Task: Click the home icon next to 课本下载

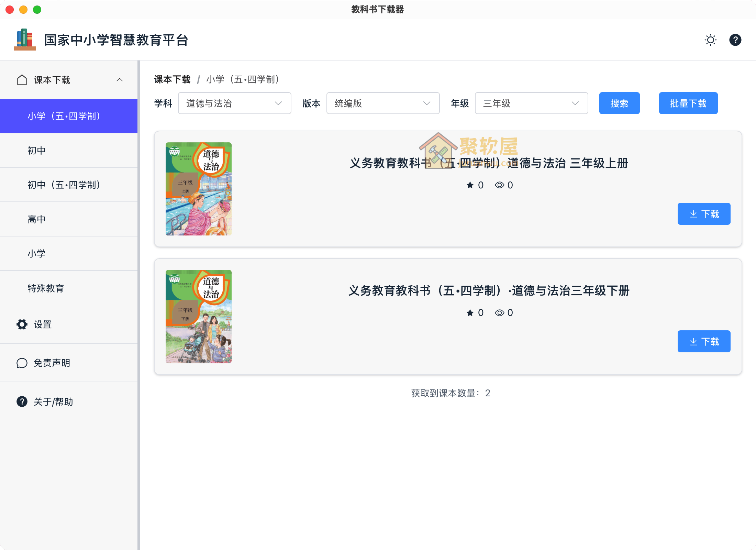Action: [x=22, y=80]
